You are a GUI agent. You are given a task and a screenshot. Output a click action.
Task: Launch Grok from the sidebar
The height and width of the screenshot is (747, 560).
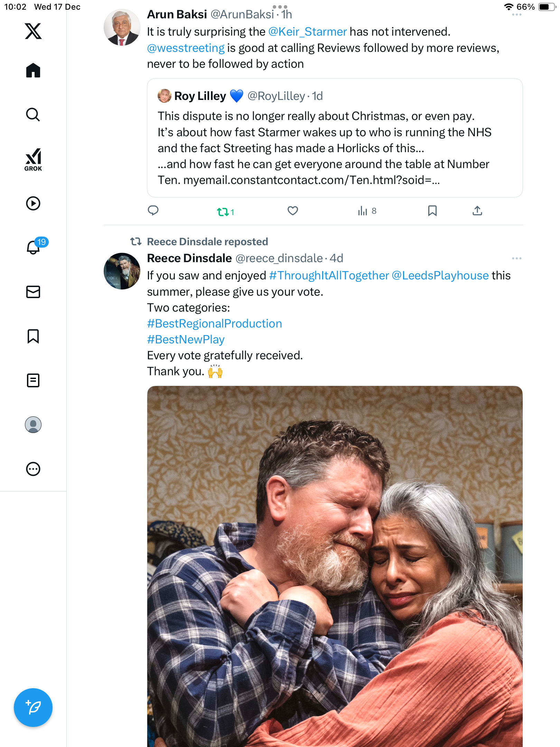click(33, 159)
